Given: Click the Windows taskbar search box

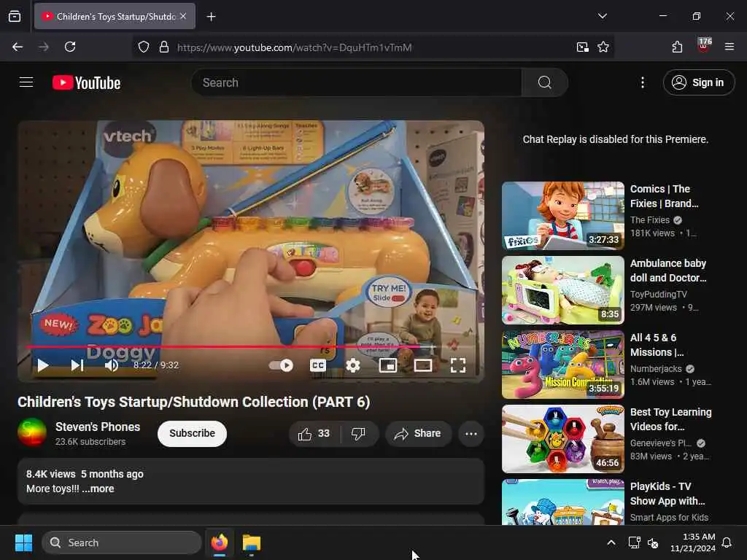Looking at the screenshot, I should point(122,542).
